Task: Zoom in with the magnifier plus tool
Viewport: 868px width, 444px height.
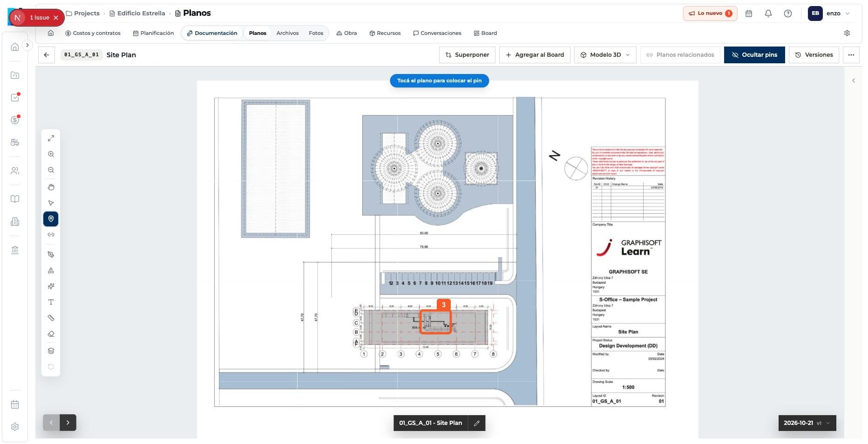Action: click(51, 154)
